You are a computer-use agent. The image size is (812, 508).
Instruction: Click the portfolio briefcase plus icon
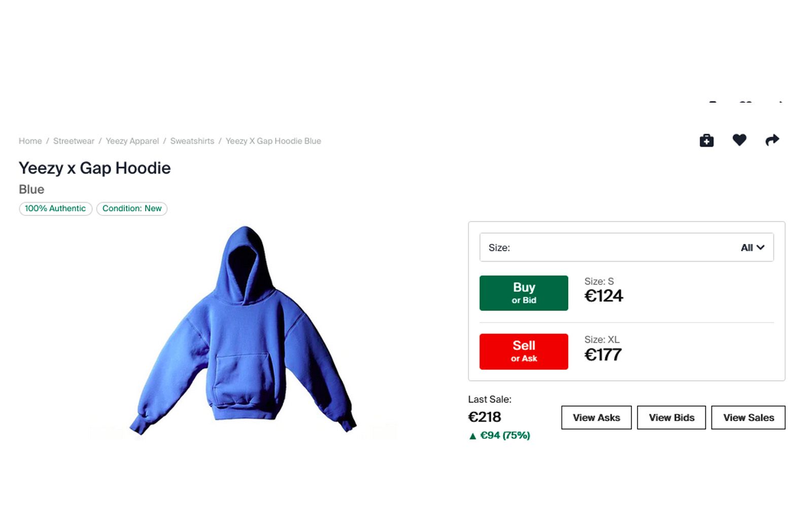(x=706, y=140)
